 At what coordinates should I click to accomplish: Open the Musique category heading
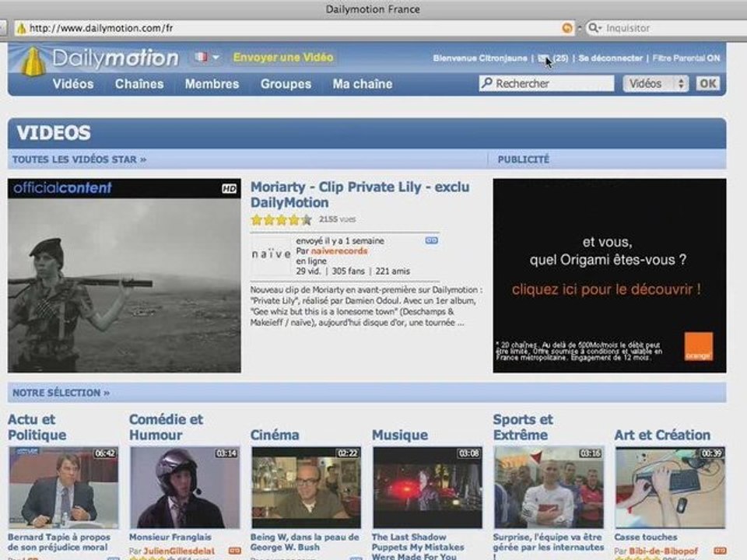click(x=400, y=435)
